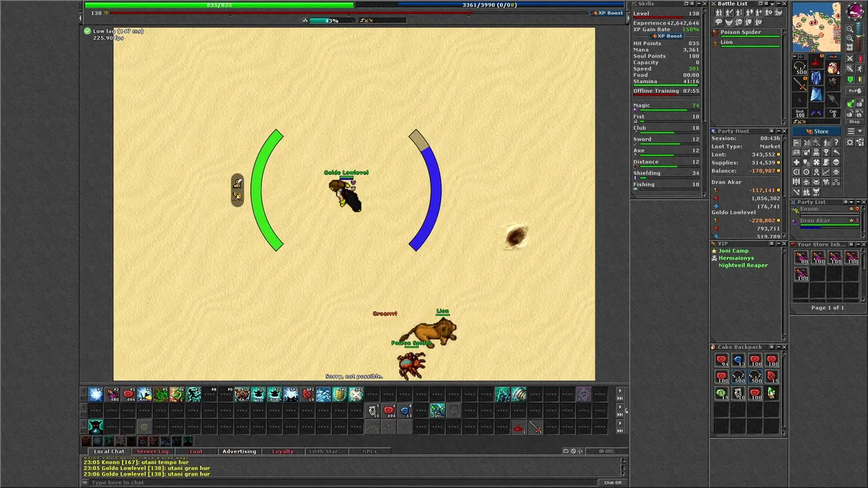The height and width of the screenshot is (488, 868).
Task: Click the boots equipment slot
Action: [816, 112]
